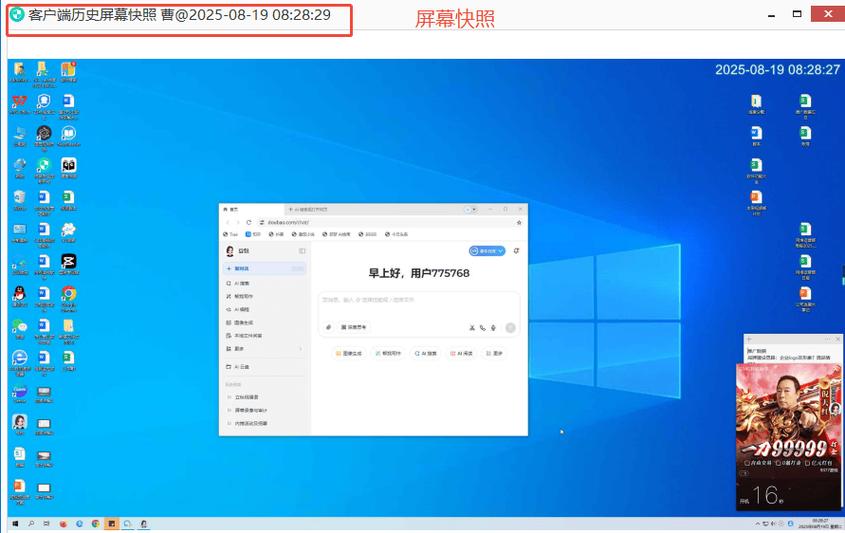Screen dimensions: 845x533
Task: Select the Recycle Bin desktop icon
Action: (19, 200)
